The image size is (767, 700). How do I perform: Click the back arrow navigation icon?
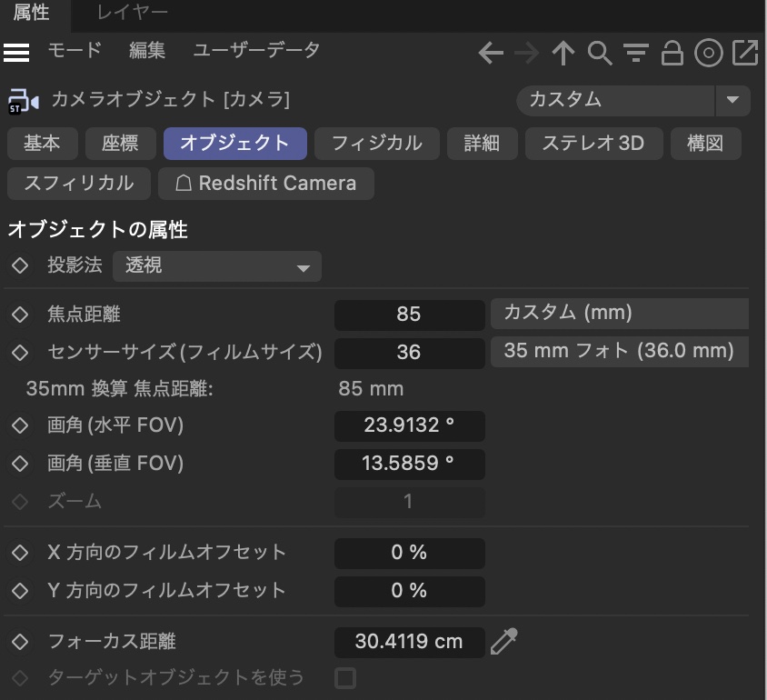click(491, 54)
